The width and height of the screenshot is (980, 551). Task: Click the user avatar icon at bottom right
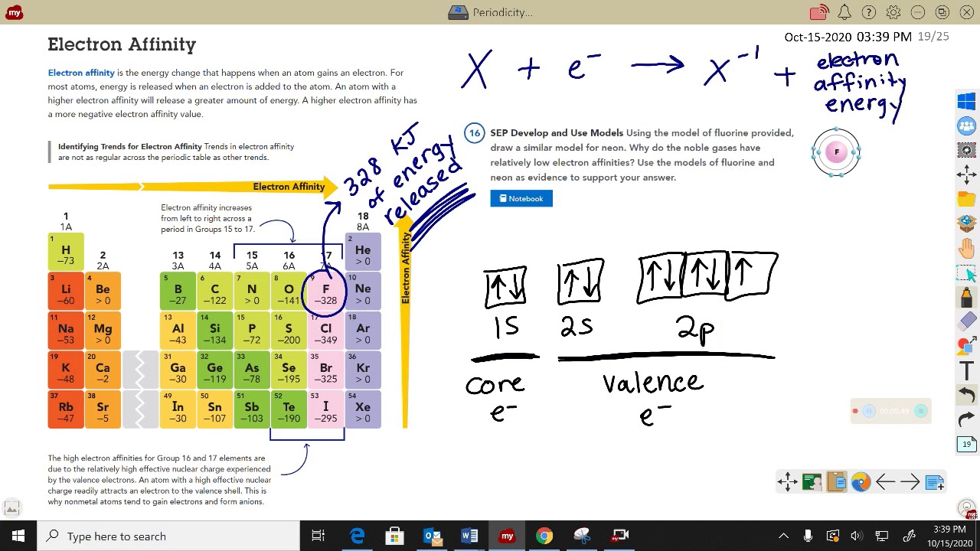point(967,508)
